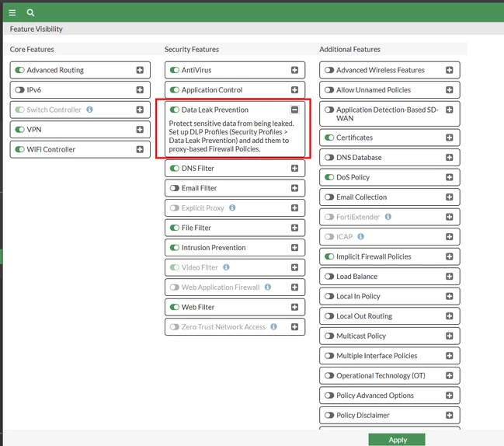Expand Multiple Interface Policies details
Viewport: 504px width, 446px height.
[450, 356]
